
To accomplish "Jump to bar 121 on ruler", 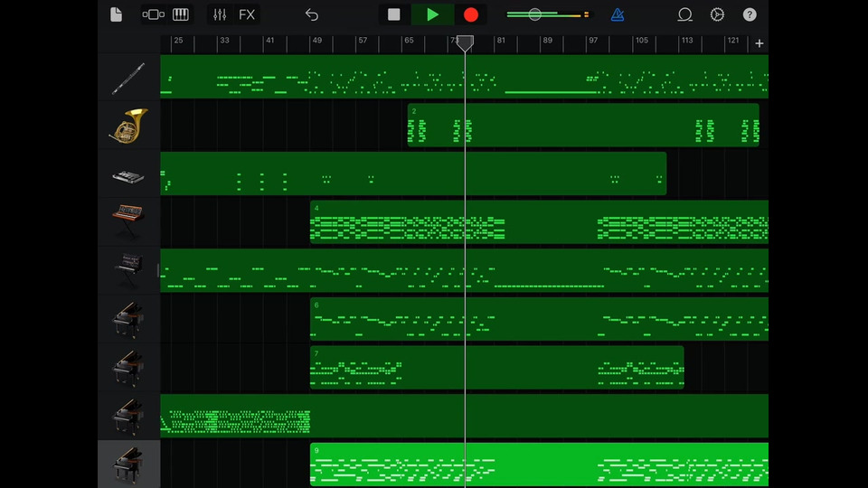I will 733,41.
